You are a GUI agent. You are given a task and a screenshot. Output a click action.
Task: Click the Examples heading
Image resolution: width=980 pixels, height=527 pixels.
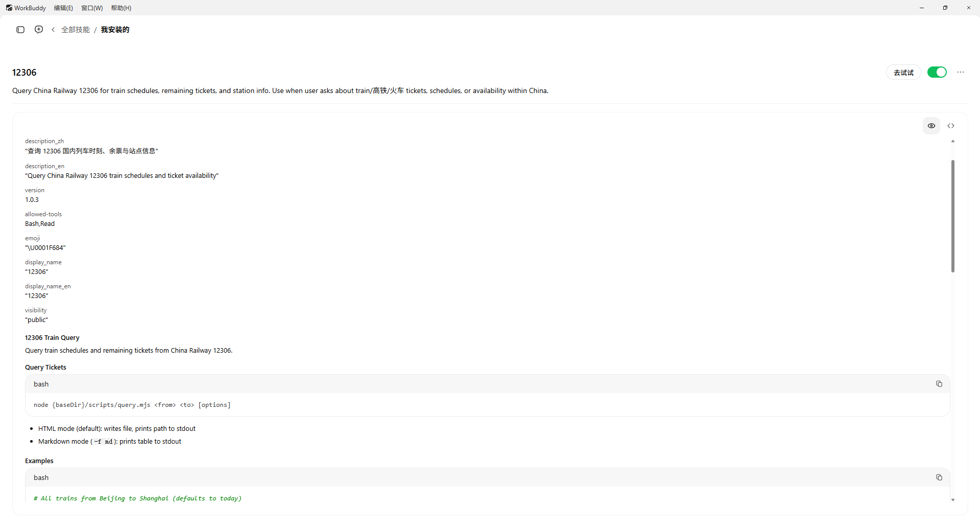click(x=39, y=461)
